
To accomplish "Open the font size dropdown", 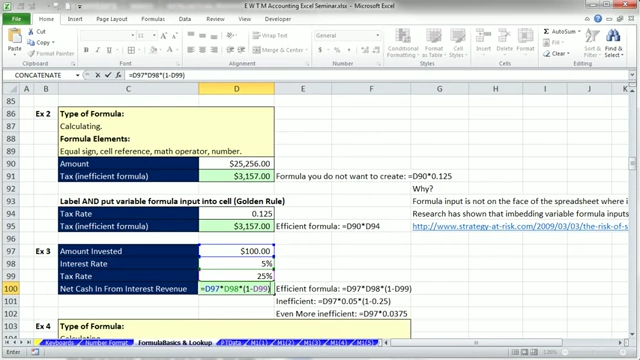I will point(154,36).
